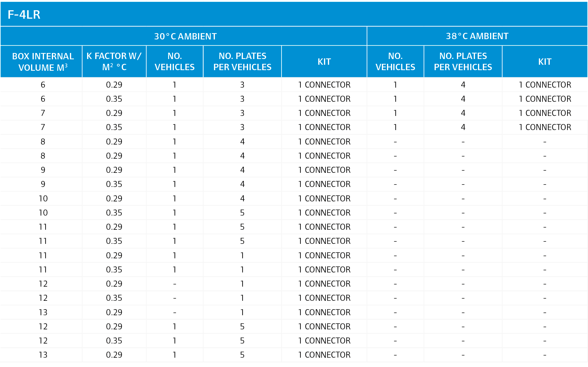Click 30°C plates value 4 in volume 9, 0.29 row
Image resolution: width=588 pixels, height=367 pixels.
(242, 170)
